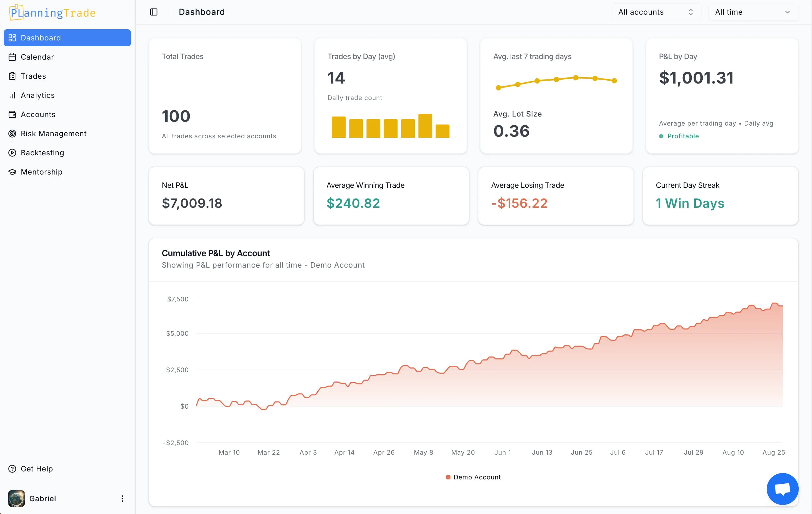The width and height of the screenshot is (812, 514).
Task: Open the Calendar icon in sidebar
Action: (x=13, y=57)
